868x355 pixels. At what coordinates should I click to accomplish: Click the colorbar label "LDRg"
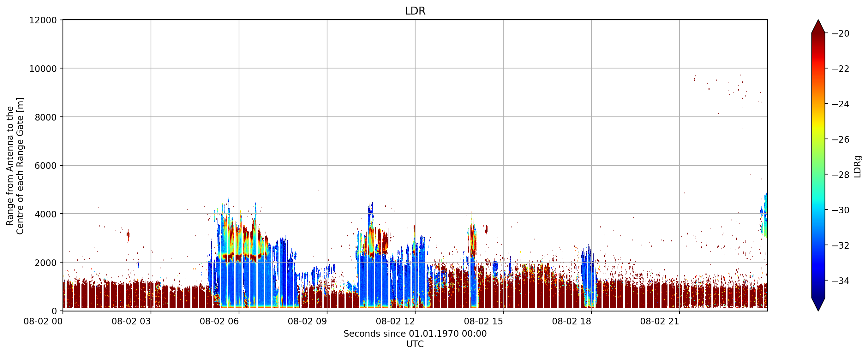click(858, 166)
